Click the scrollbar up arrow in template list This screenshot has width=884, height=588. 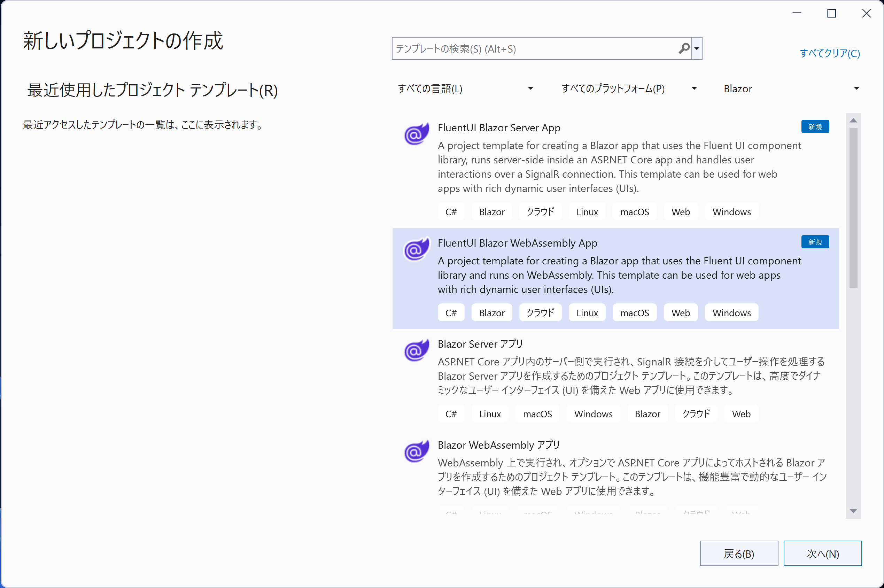pyautogui.click(x=853, y=121)
